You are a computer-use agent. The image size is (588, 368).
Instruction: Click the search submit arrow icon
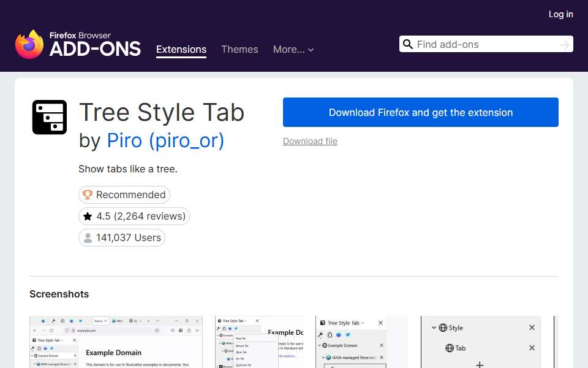(x=564, y=45)
